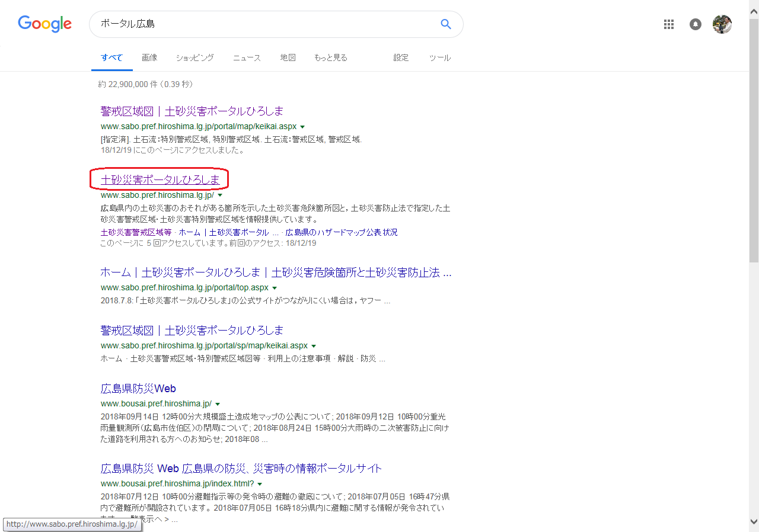Open result ホーム｜土砂災害ポータルひろしま｜土砂災害危険箇所
Image resolution: width=759 pixels, height=532 pixels.
276,273
